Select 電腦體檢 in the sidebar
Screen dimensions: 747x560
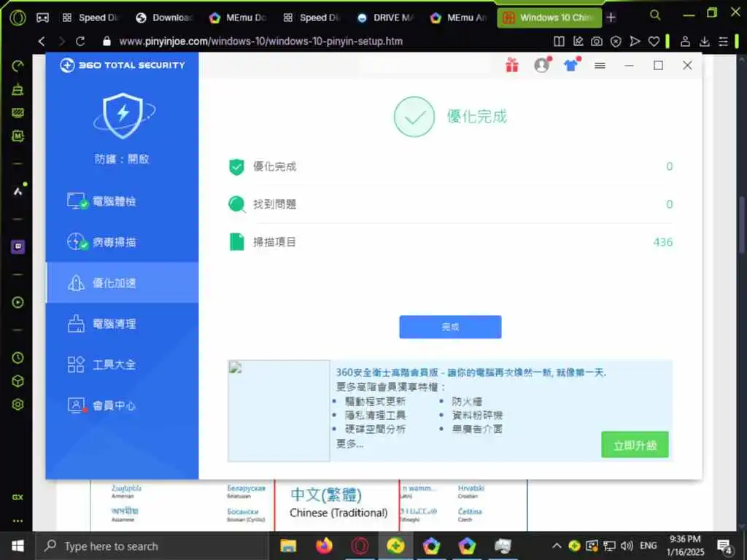click(122, 201)
